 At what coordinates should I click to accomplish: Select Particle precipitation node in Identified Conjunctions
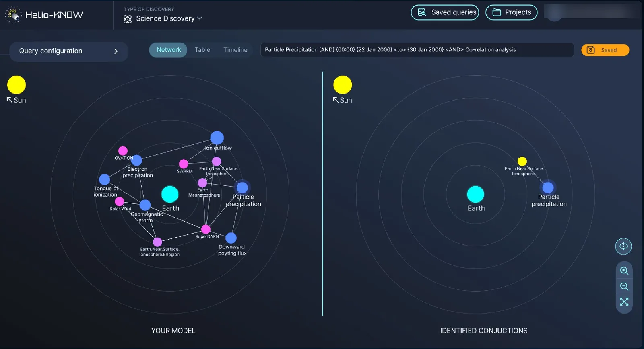(x=548, y=187)
